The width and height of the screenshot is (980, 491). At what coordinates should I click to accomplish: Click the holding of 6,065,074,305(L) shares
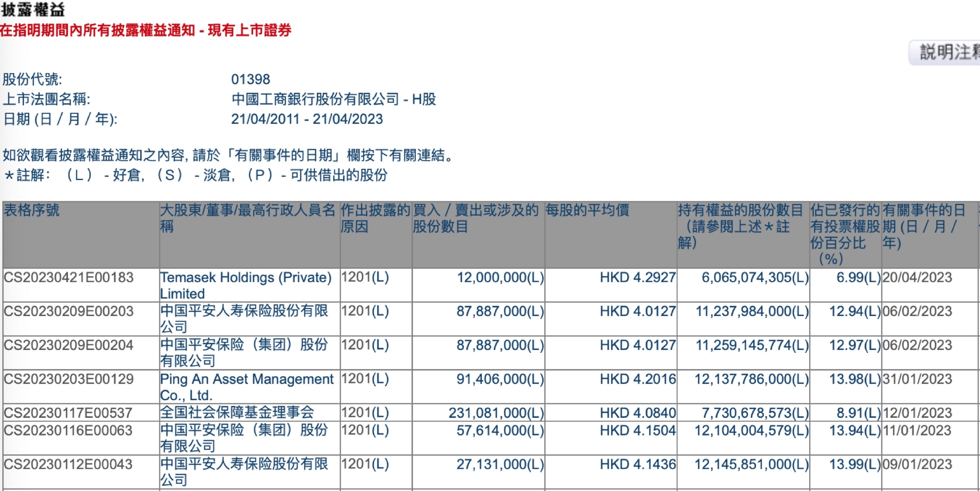755,277
